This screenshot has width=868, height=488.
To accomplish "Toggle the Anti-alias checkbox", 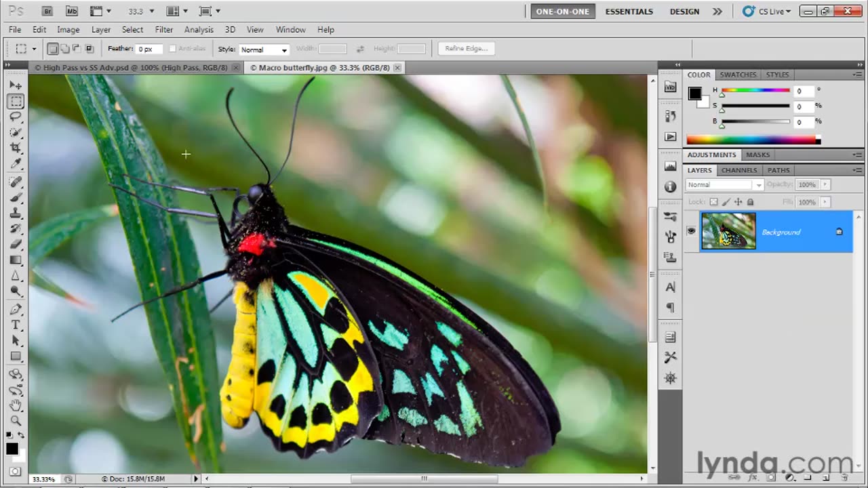I will 173,49.
